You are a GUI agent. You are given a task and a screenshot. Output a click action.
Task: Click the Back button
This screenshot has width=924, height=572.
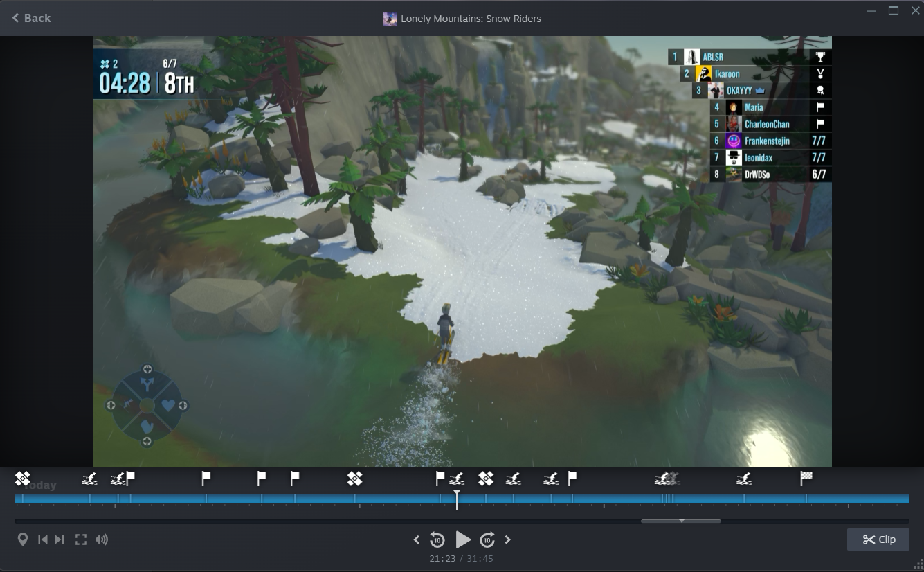(32, 18)
